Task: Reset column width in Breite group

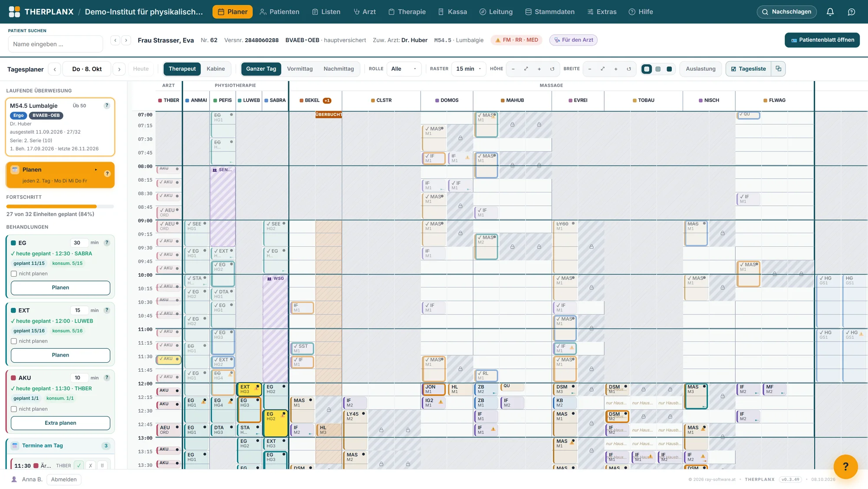Action: [x=628, y=69]
